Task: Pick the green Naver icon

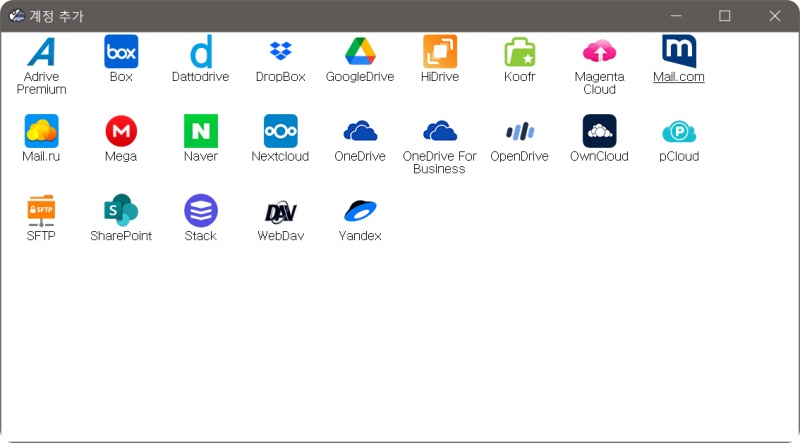Action: click(201, 131)
